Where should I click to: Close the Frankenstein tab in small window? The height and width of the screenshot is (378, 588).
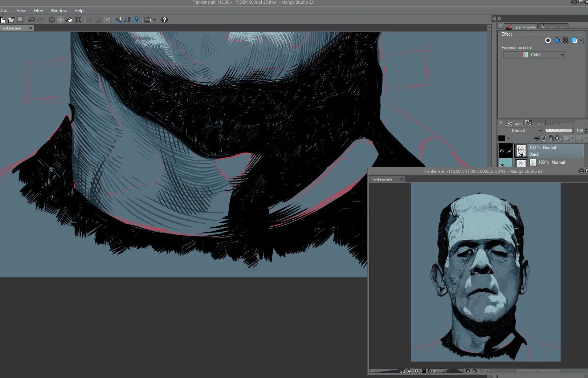[x=401, y=179]
